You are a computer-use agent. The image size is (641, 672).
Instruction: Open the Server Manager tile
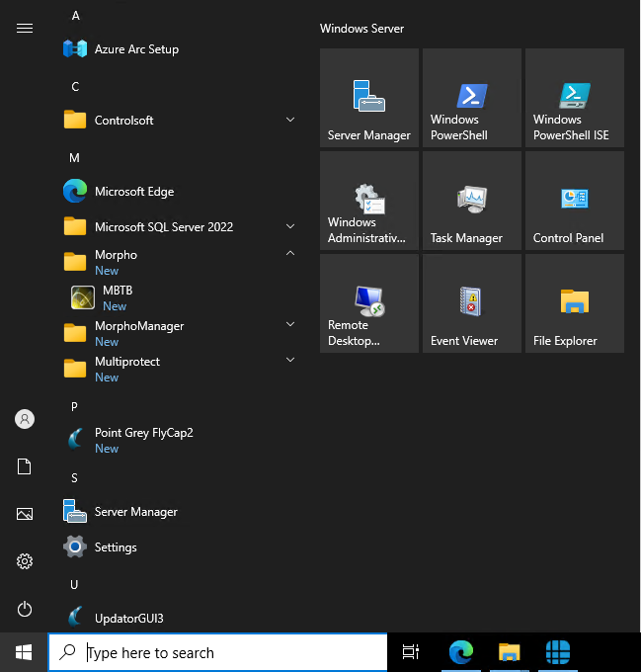click(x=369, y=98)
